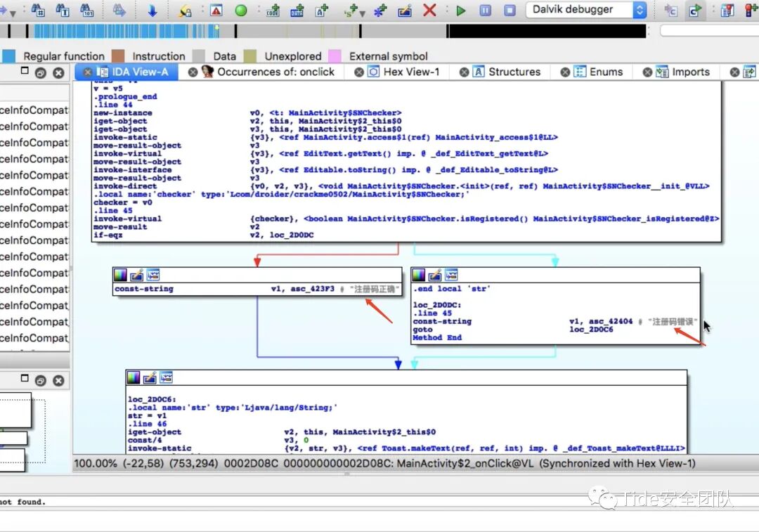Viewport: 759px width, 532px height.
Task: Click the 'asc_423F3' string reference
Action: 312,289
